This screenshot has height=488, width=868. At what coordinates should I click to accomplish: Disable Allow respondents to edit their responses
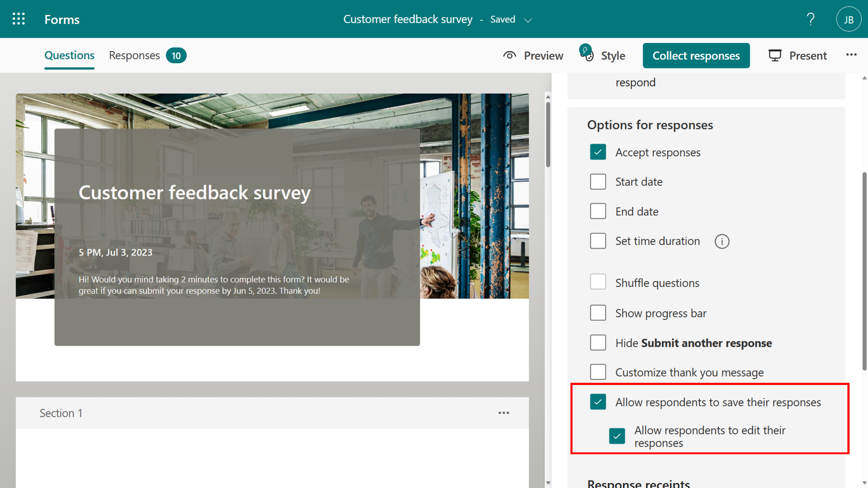617,436
